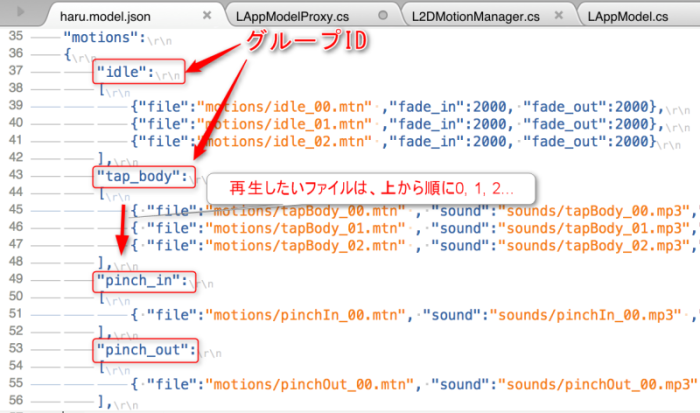Close the L2DMotionManager.cs tab

558,15
